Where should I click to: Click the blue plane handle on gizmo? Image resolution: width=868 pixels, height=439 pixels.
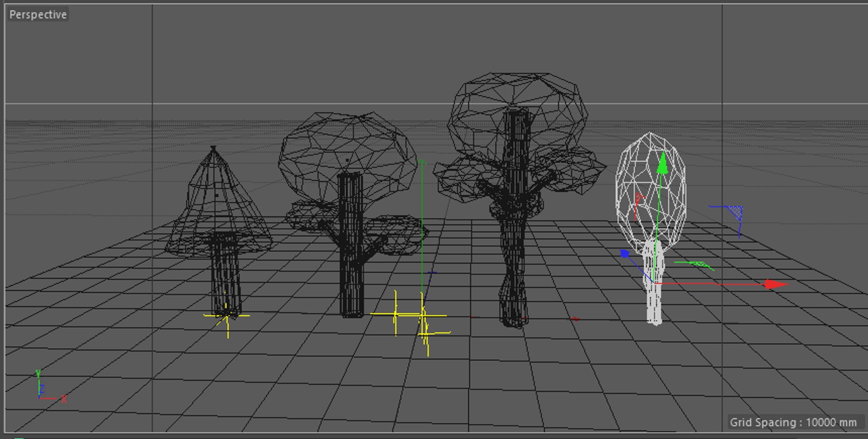point(735,212)
